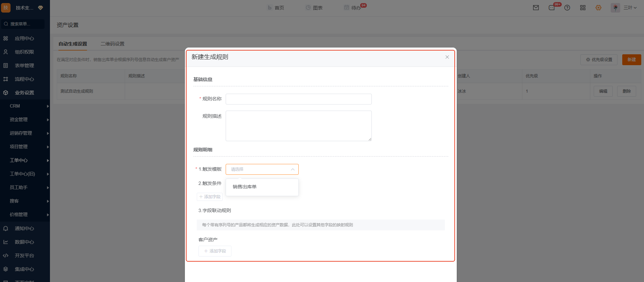Click the 规则名称 input field
644x282 pixels.
298,99
